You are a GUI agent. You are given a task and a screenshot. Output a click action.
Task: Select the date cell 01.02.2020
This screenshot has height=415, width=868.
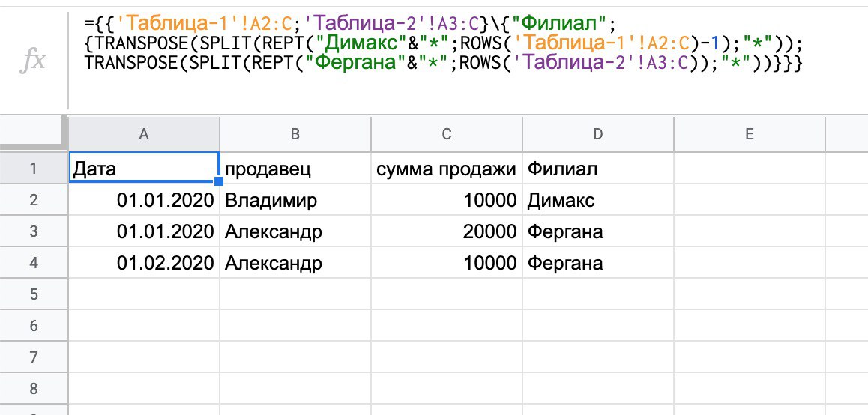point(144,263)
